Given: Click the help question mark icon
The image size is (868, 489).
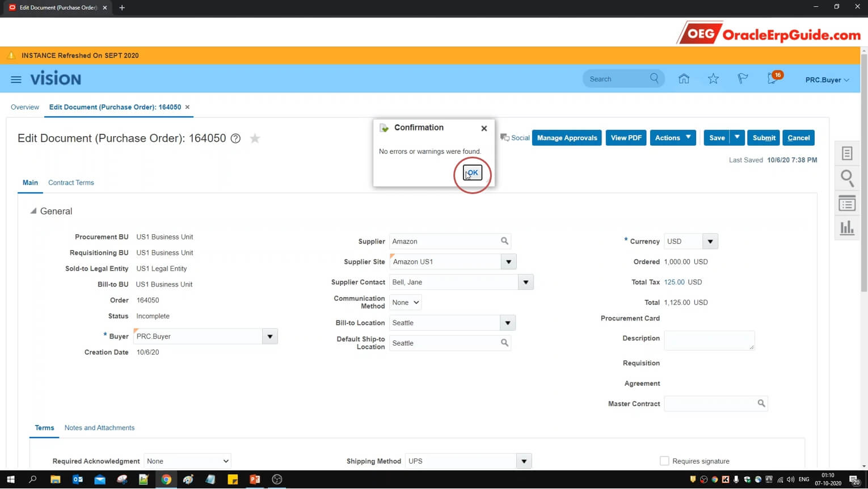Looking at the screenshot, I should tap(235, 138).
